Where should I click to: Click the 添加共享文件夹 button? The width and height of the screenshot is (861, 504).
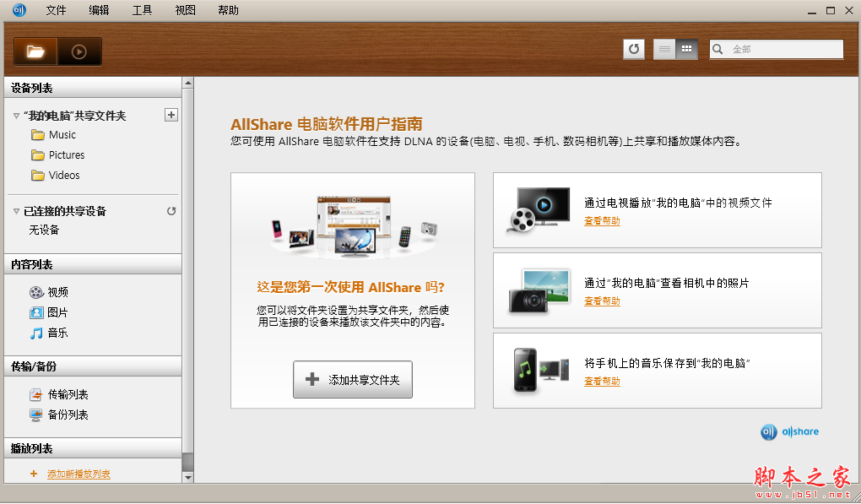(352, 379)
